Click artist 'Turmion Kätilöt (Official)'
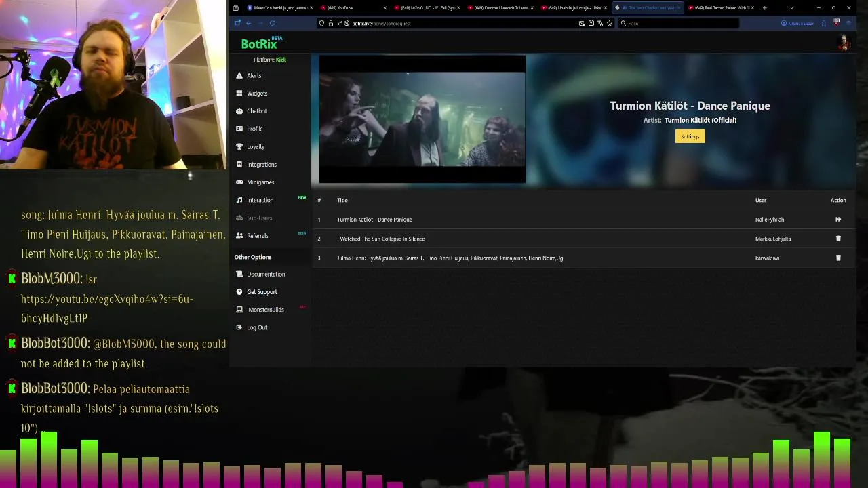The width and height of the screenshot is (868, 488). [701, 120]
